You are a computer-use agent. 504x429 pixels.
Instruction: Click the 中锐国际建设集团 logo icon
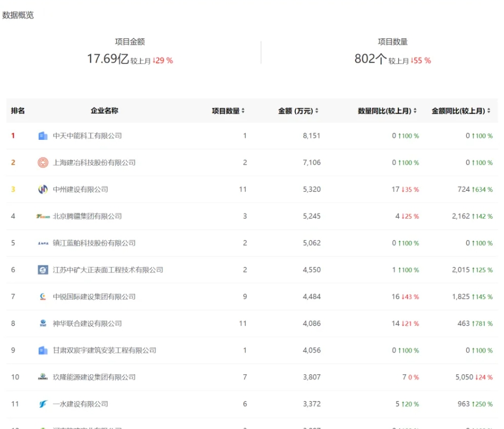pyautogui.click(x=43, y=297)
